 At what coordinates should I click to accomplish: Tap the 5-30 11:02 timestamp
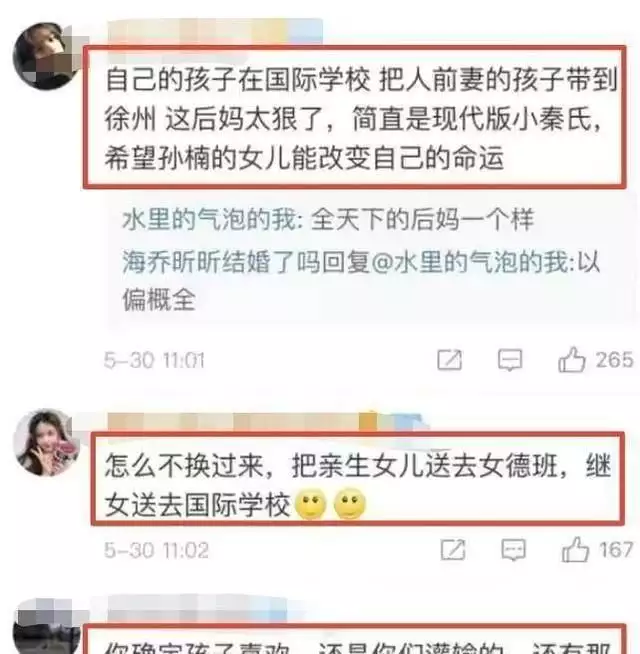156,550
